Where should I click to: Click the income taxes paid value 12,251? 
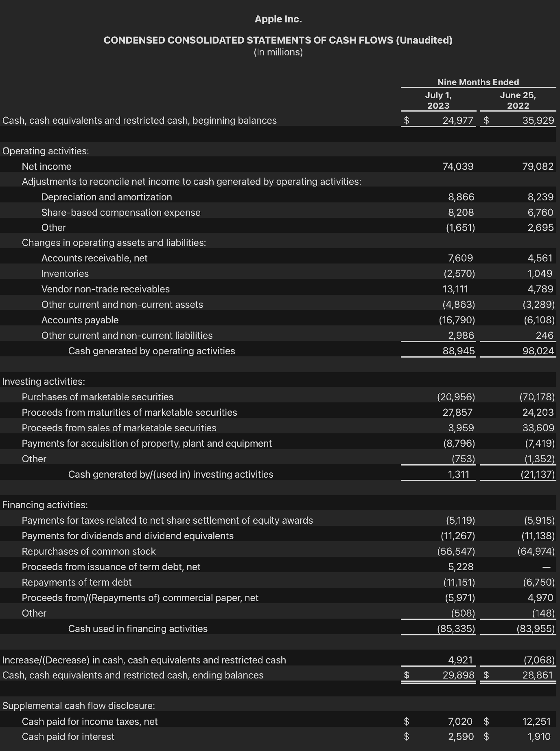pyautogui.click(x=536, y=722)
